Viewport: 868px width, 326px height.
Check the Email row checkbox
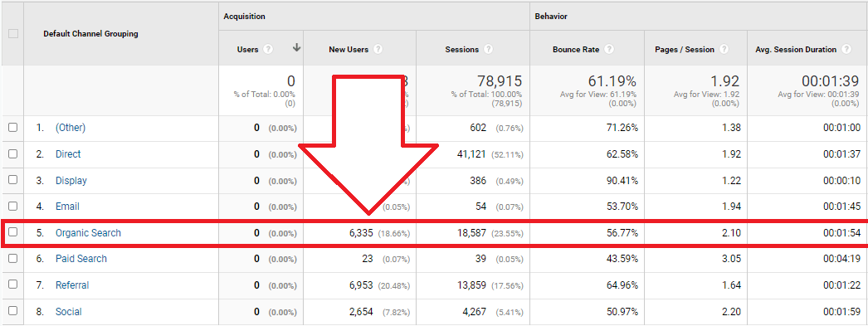[x=12, y=206]
